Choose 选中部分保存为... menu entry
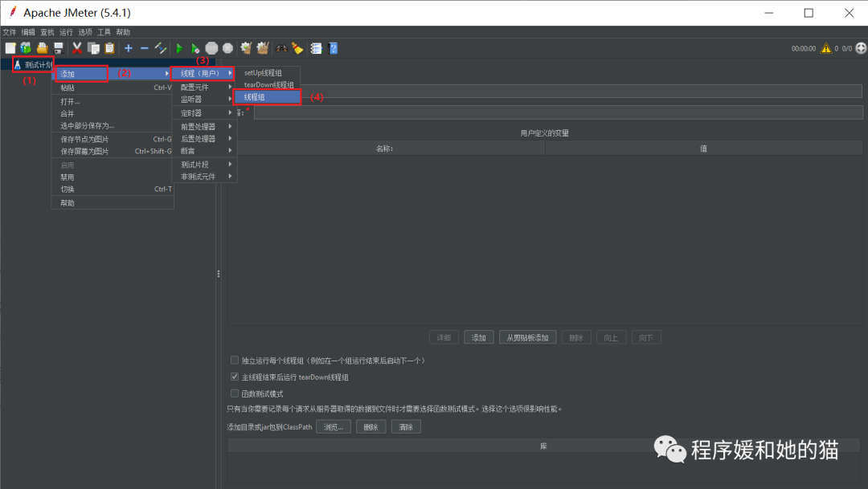 [113, 125]
